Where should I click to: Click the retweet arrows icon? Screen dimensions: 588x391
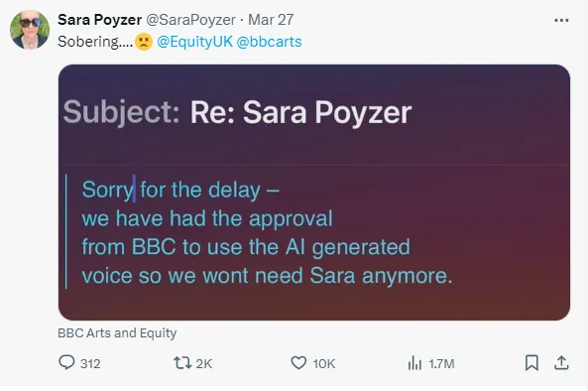[182, 363]
